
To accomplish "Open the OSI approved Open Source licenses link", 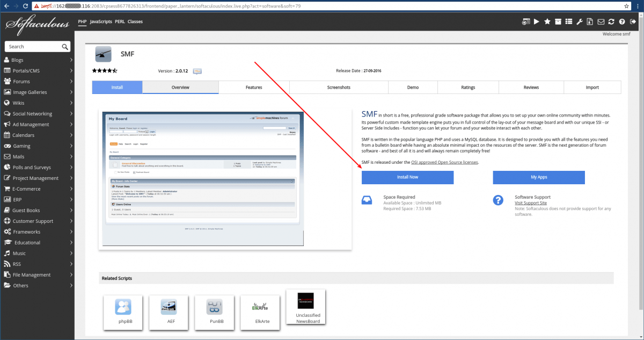I will pos(444,162).
